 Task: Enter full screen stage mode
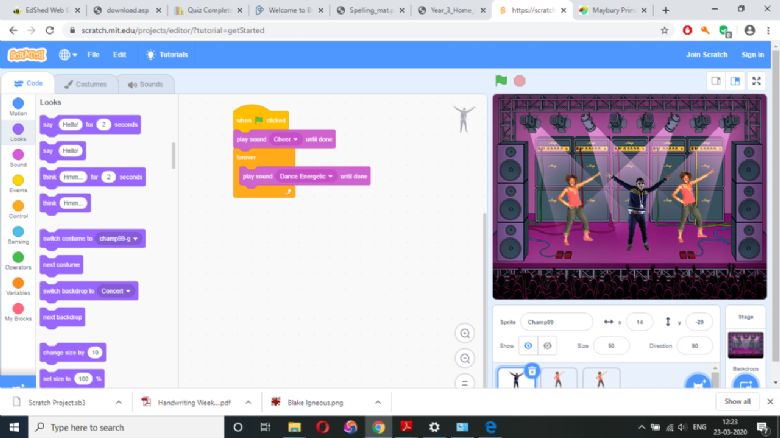pyautogui.click(x=756, y=81)
